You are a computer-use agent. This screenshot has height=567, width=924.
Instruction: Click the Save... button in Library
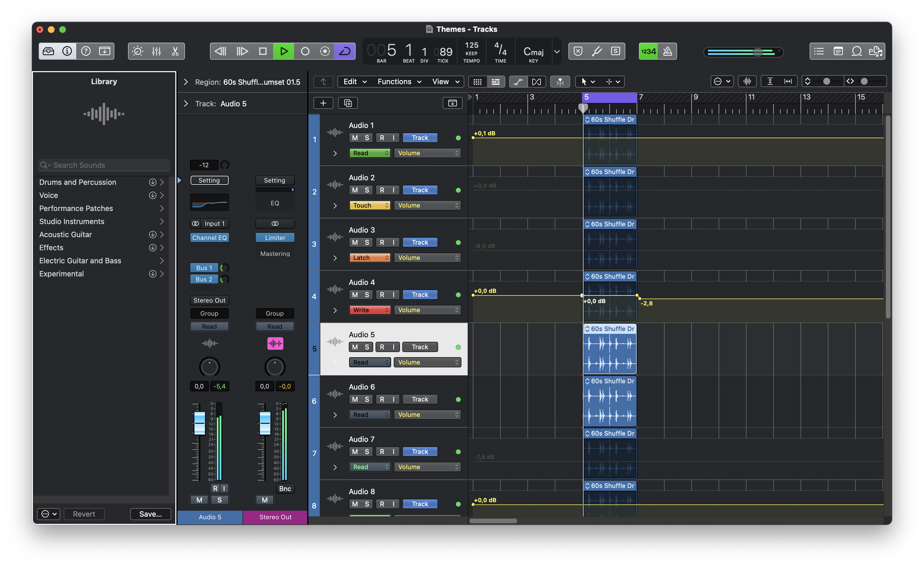(150, 514)
